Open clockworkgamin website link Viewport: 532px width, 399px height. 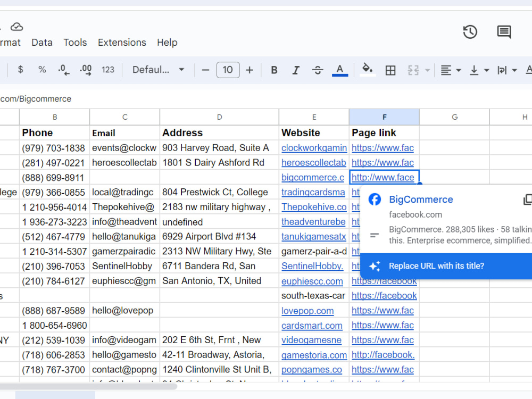pyautogui.click(x=314, y=148)
